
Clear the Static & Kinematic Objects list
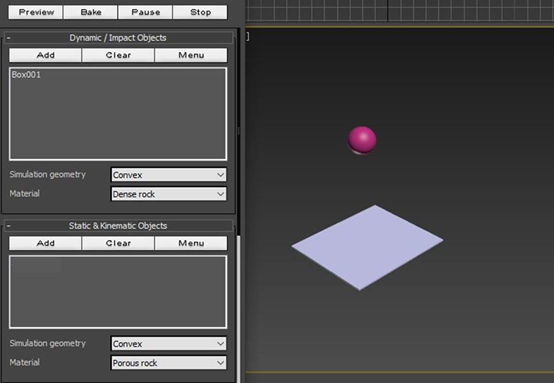click(118, 243)
